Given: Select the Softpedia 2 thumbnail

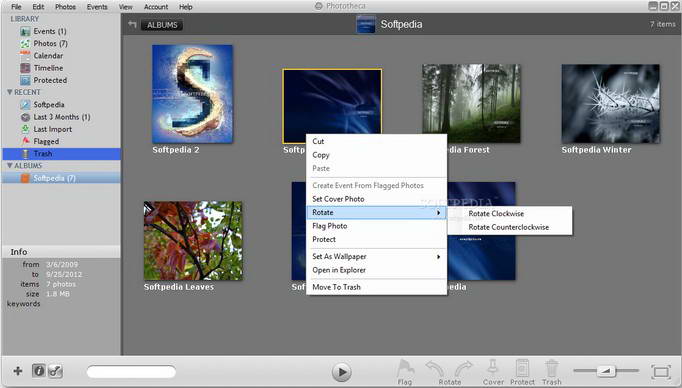Looking at the screenshot, I should pyautogui.click(x=192, y=94).
